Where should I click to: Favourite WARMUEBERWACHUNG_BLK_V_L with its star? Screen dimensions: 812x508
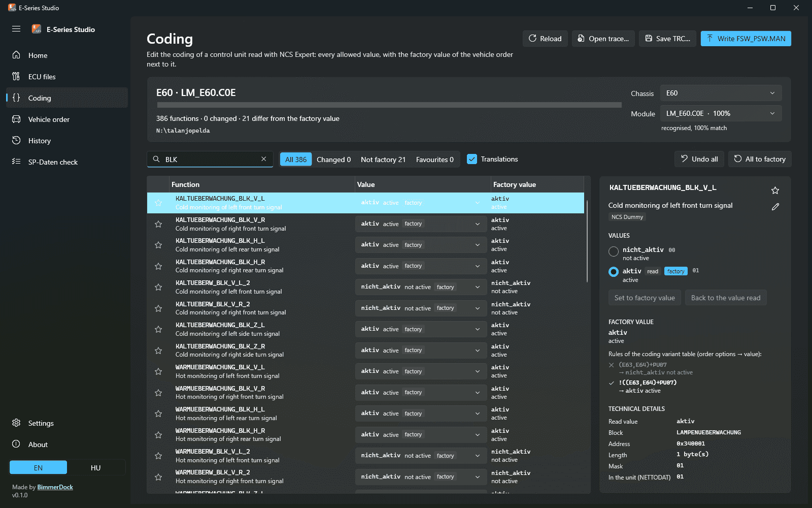158,371
